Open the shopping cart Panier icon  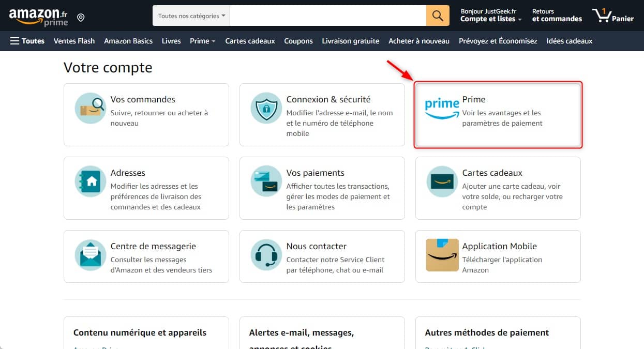coord(613,16)
